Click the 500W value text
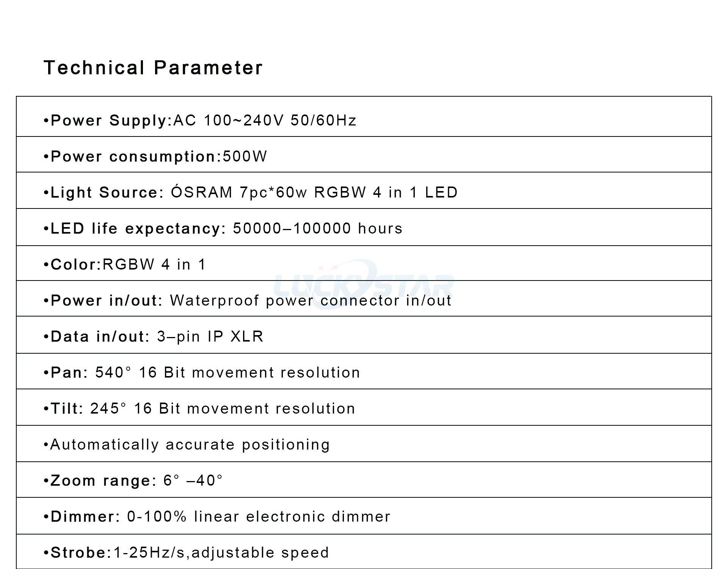This screenshot has width=728, height=569. tap(245, 157)
